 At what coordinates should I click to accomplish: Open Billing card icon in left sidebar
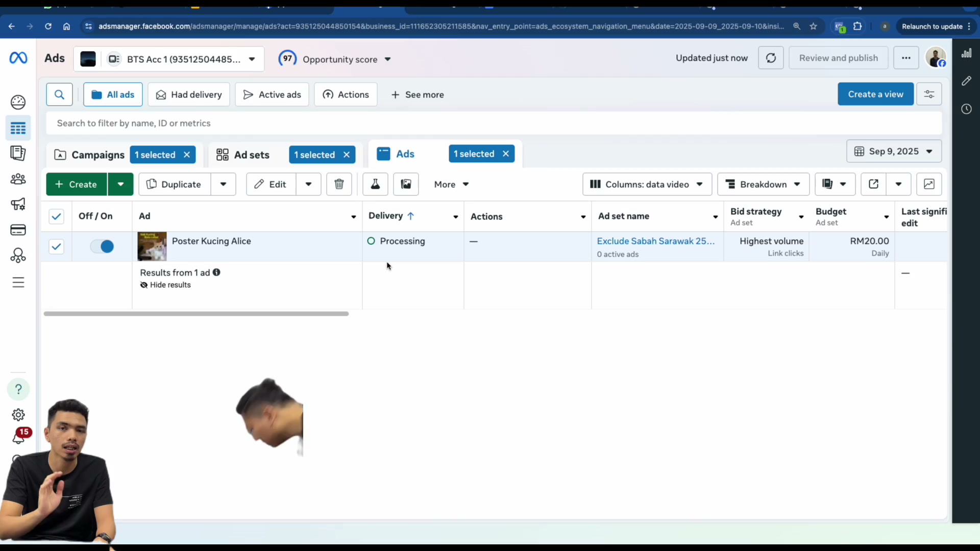18,230
